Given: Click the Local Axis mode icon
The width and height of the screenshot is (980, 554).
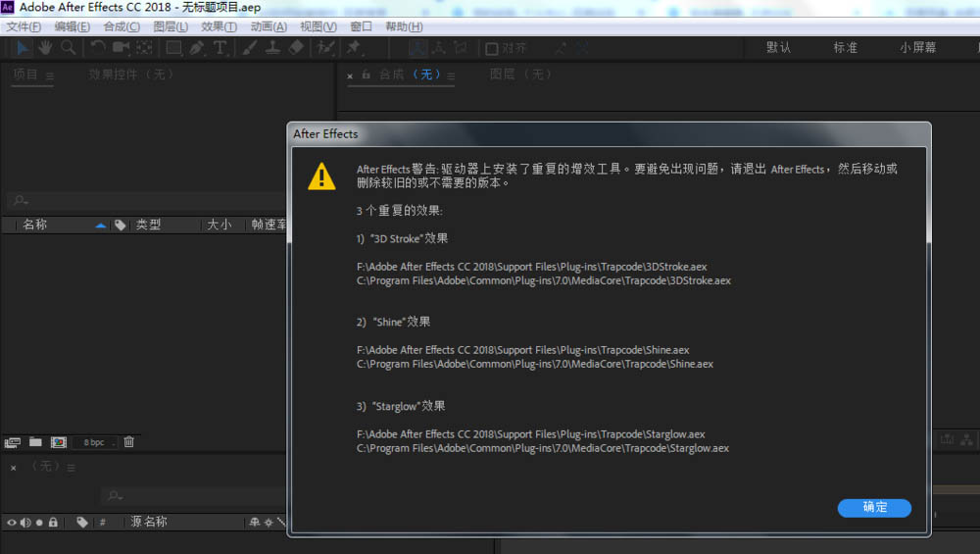Looking at the screenshot, I should [417, 47].
